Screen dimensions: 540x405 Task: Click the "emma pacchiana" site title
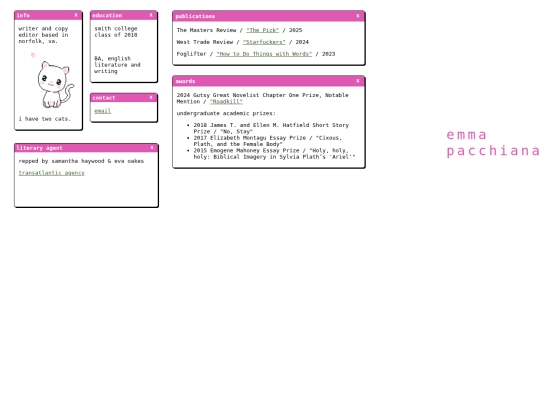pos(493,143)
